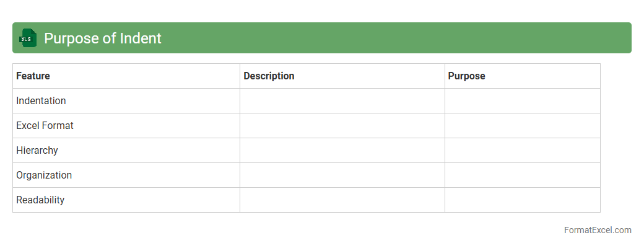Click empty Purpose cell in Indentation row
This screenshot has width=644, height=248.
(x=522, y=100)
